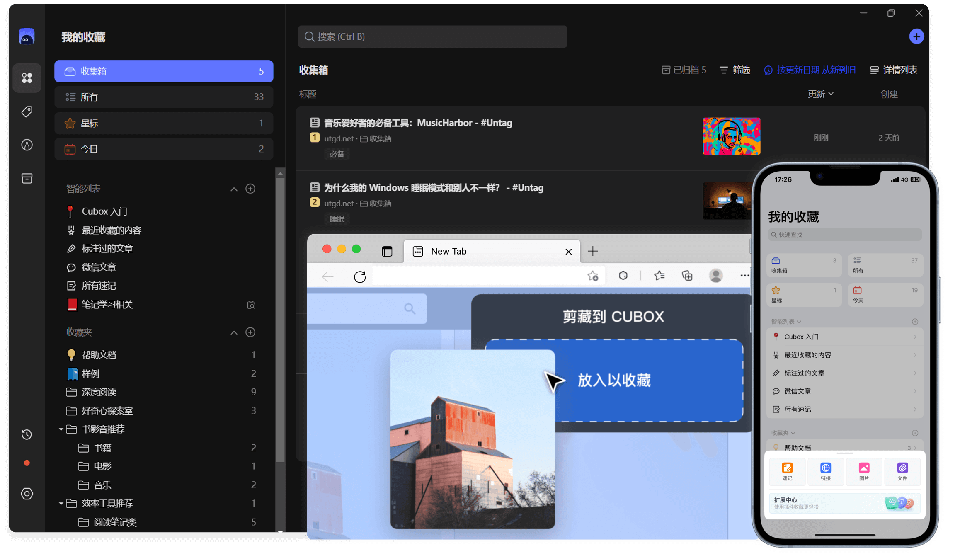Open the 更新 sort dropdown
This screenshot has height=560, width=960.
[820, 94]
